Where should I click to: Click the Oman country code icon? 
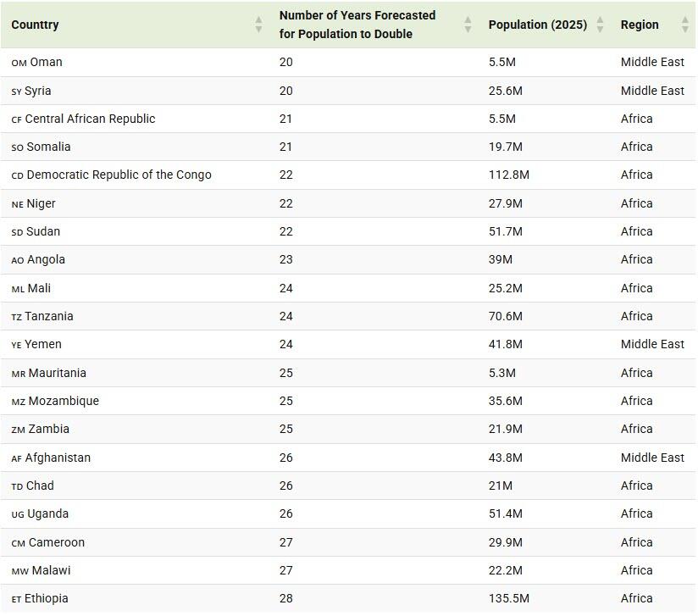click(x=19, y=63)
